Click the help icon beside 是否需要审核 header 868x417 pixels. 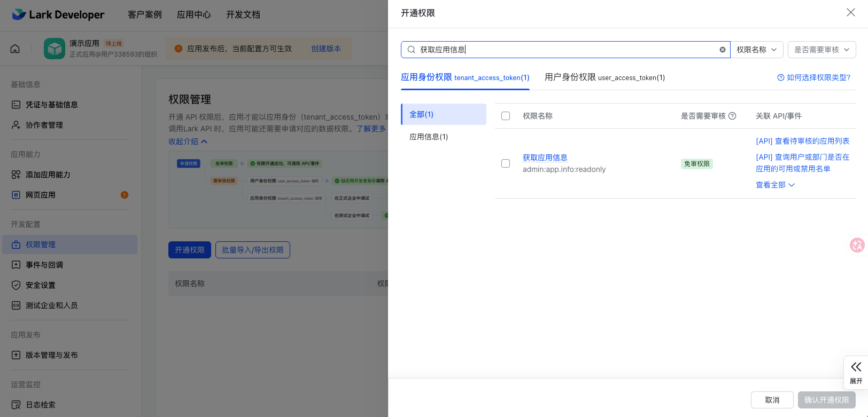click(732, 116)
